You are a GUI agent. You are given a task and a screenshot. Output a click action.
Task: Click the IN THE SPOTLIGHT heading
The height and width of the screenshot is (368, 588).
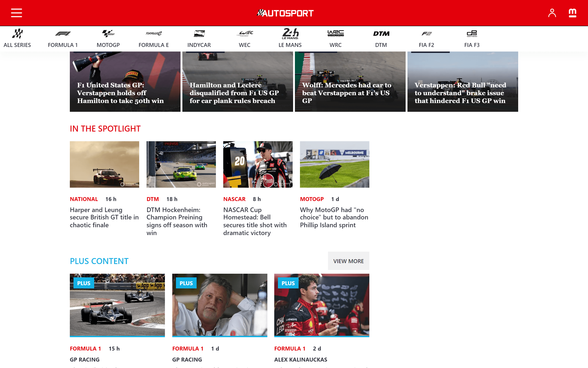(105, 129)
